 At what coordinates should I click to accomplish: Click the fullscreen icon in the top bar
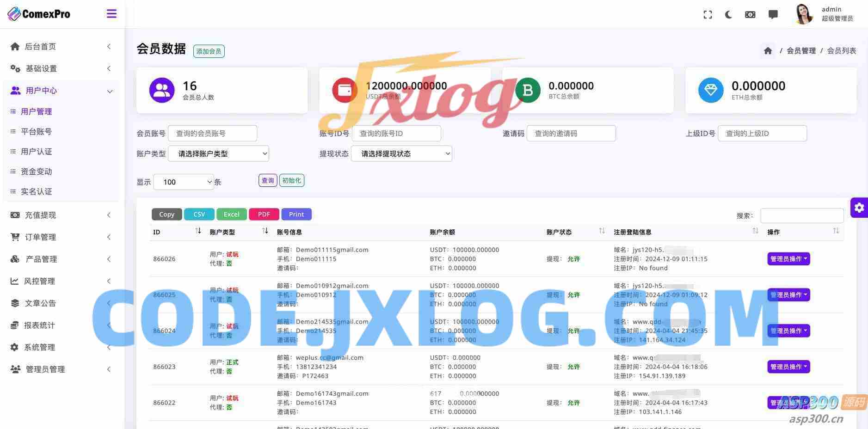click(x=708, y=14)
